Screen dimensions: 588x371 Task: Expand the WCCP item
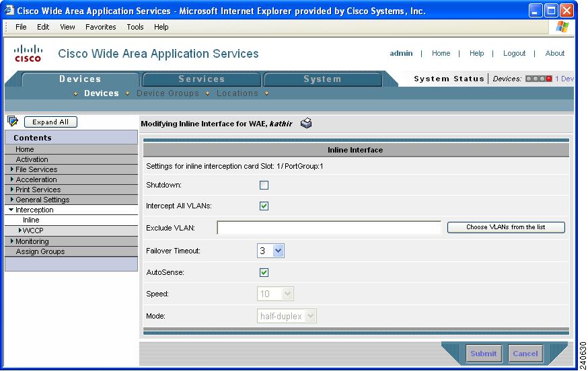tap(20, 230)
